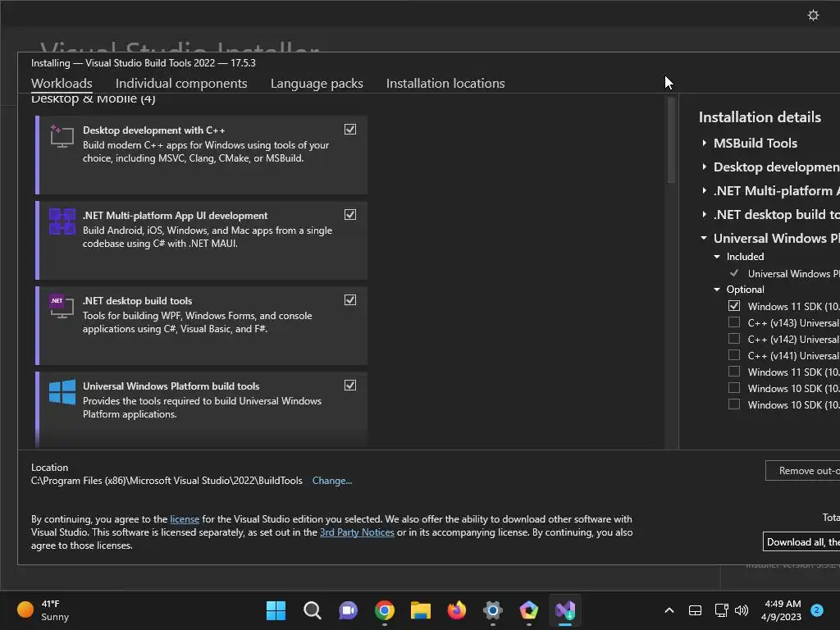This screenshot has height=630, width=840.
Task: Expand Desktop development details node
Action: [704, 167]
